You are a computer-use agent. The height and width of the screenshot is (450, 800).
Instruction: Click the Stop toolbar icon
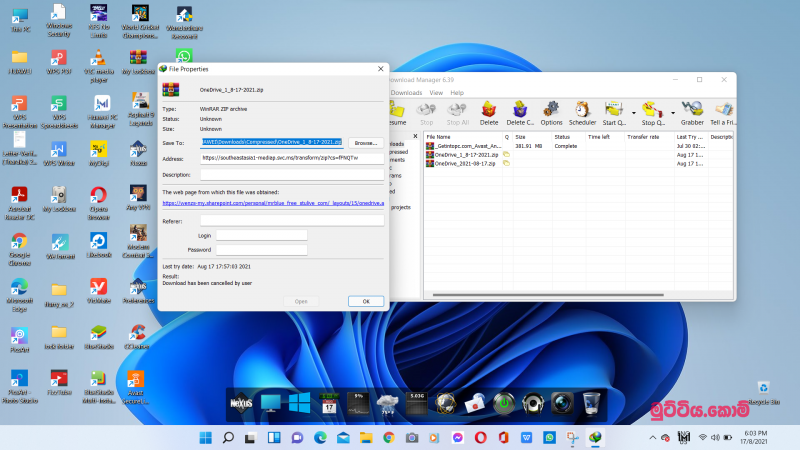(x=427, y=113)
